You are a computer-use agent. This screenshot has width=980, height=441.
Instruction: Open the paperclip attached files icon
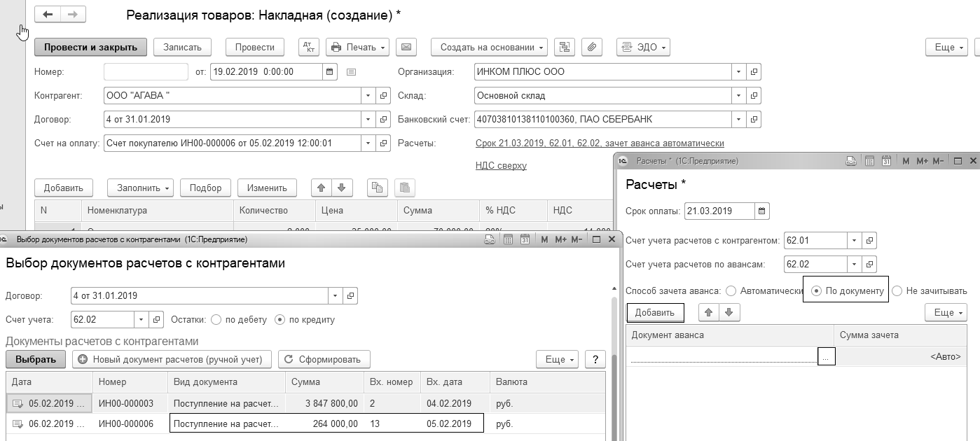click(x=592, y=47)
